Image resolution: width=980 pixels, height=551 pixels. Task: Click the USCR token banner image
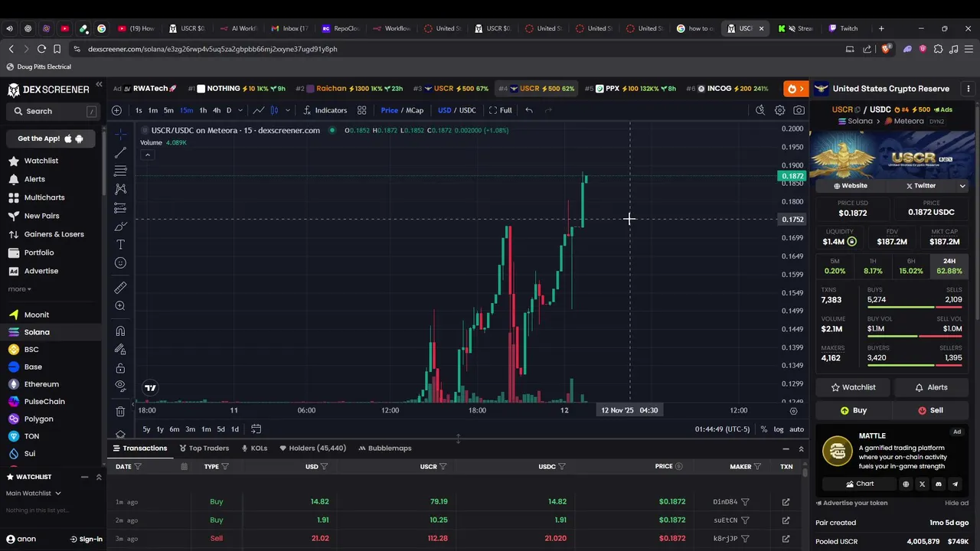(892, 156)
